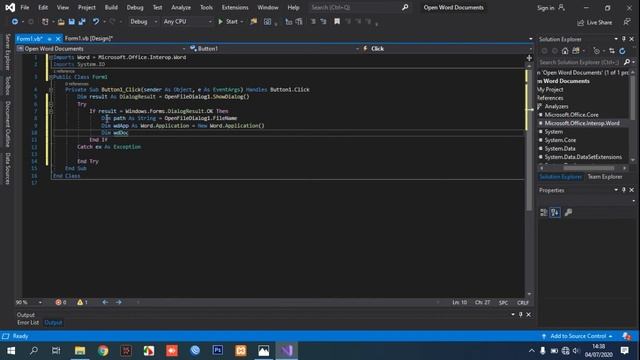Pin the Properties panel
Screen dimensions: 640x360
(624, 190)
